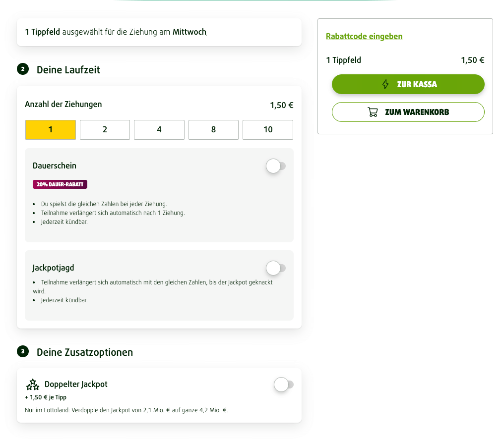Screen dimensions: 504x441
Task: Select 4 draws duration
Action: 159,130
